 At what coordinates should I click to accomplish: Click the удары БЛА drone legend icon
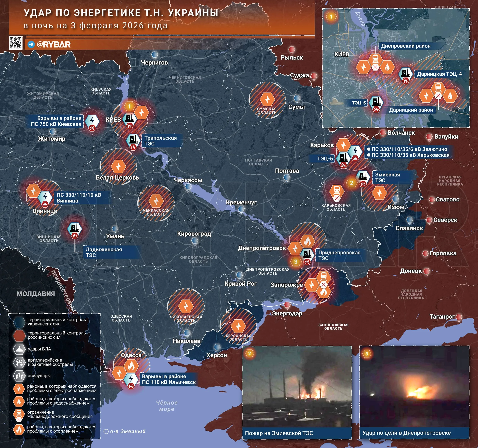pyautogui.click(x=19, y=349)
